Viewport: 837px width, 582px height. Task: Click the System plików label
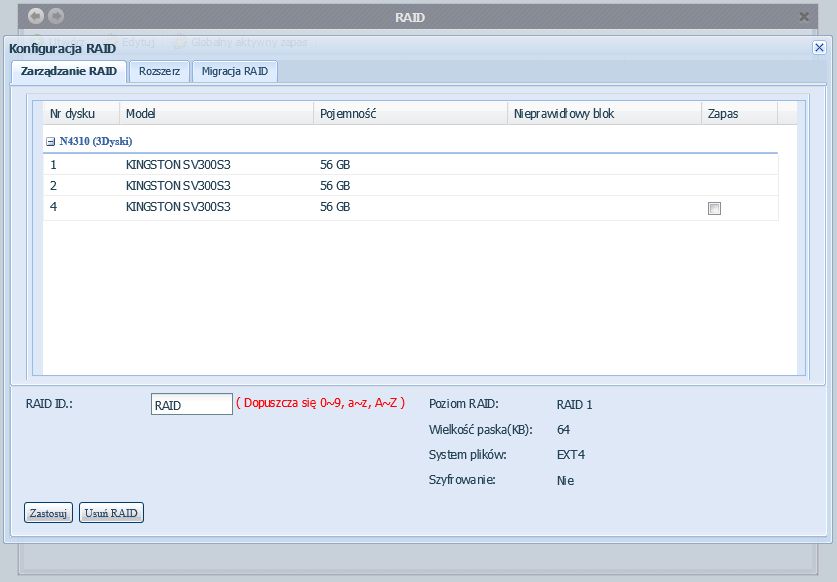click(x=467, y=455)
